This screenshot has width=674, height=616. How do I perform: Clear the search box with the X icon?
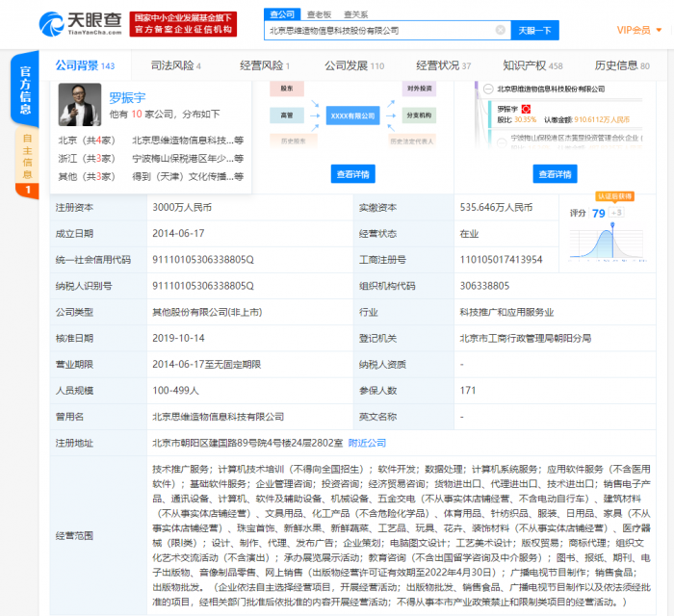(x=500, y=31)
